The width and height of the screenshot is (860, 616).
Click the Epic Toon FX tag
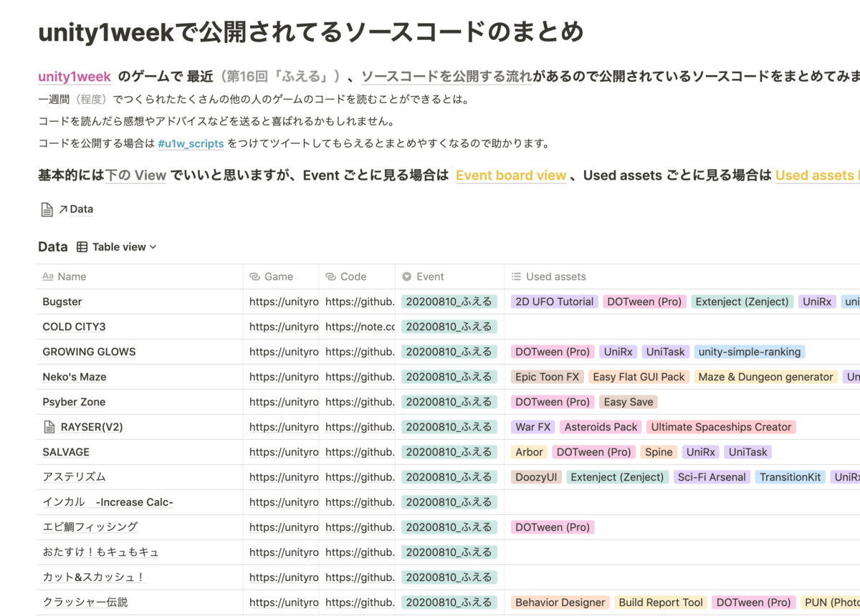(x=548, y=377)
